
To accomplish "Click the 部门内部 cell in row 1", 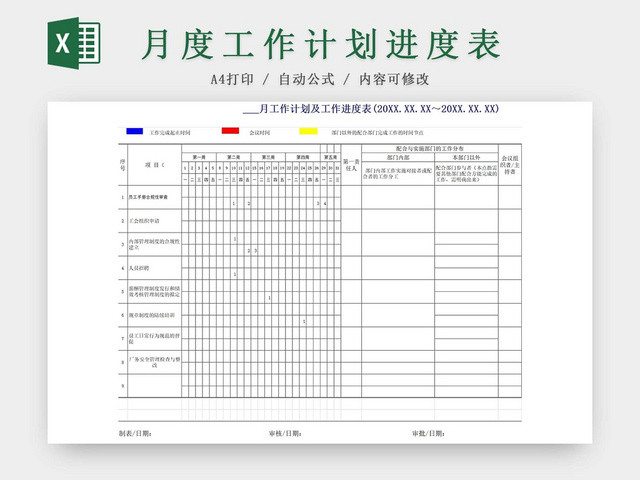I will (398, 197).
